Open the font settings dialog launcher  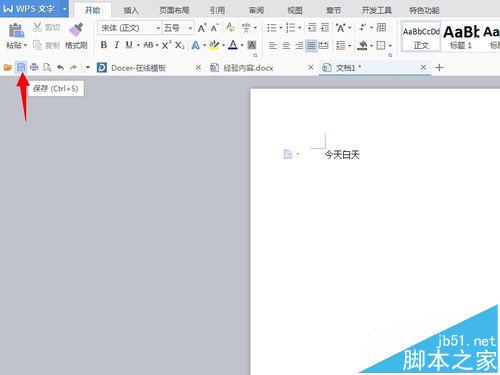pyautogui.click(x=255, y=55)
